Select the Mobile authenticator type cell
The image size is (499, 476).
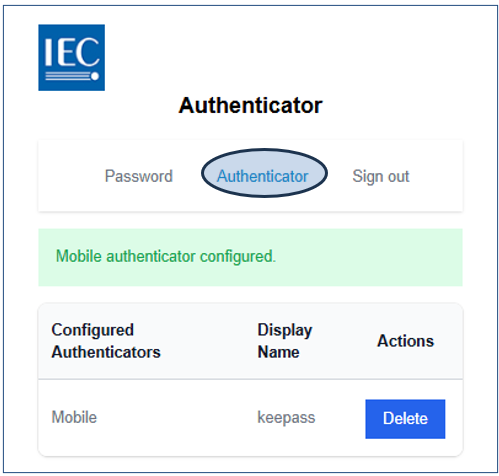click(x=74, y=417)
